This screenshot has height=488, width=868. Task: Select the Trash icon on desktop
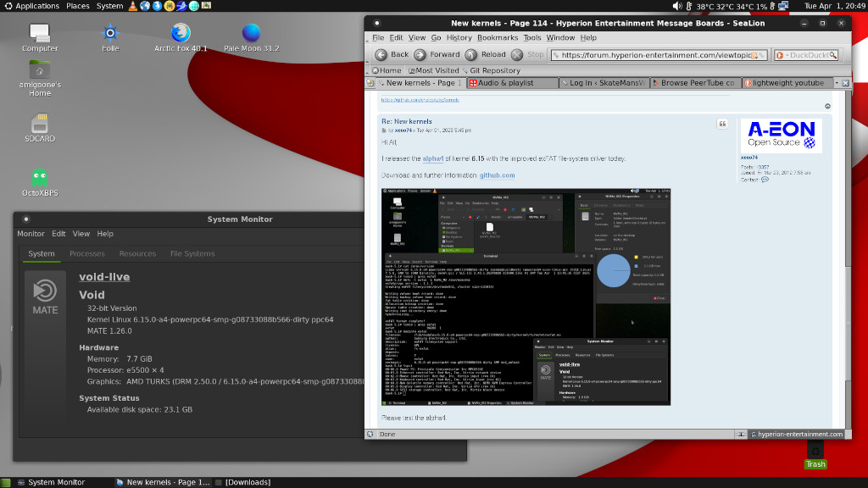815,455
